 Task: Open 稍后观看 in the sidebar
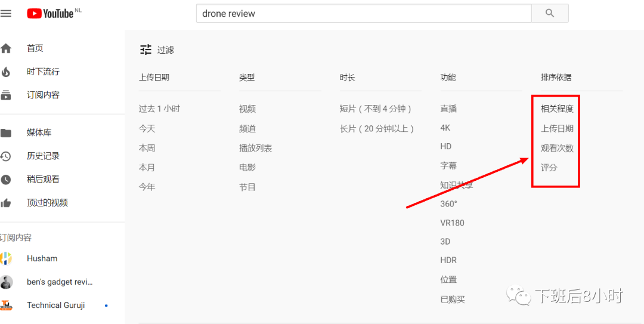click(x=43, y=180)
